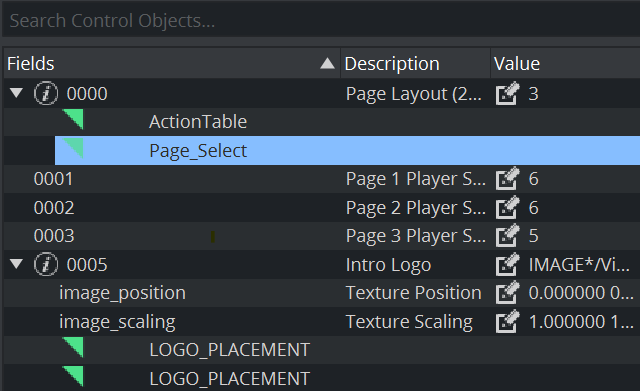
Task: Select the image_position field row
Action: pyautogui.click(x=322, y=293)
